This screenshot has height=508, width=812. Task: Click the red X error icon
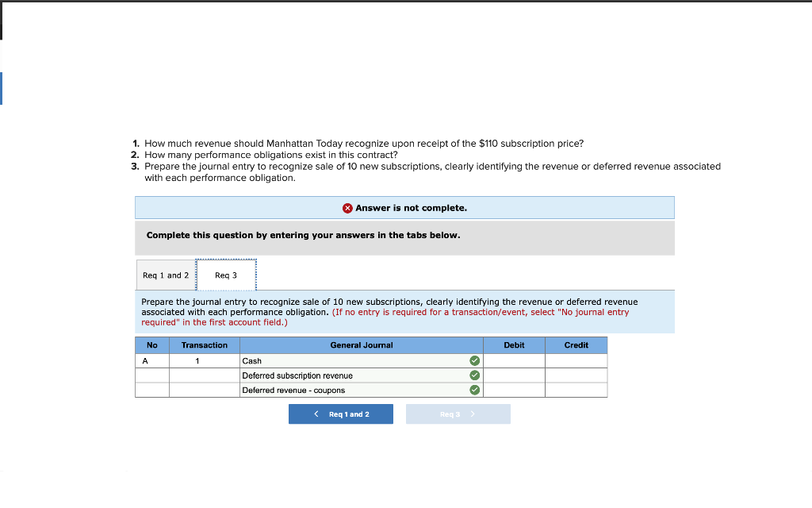click(x=347, y=207)
